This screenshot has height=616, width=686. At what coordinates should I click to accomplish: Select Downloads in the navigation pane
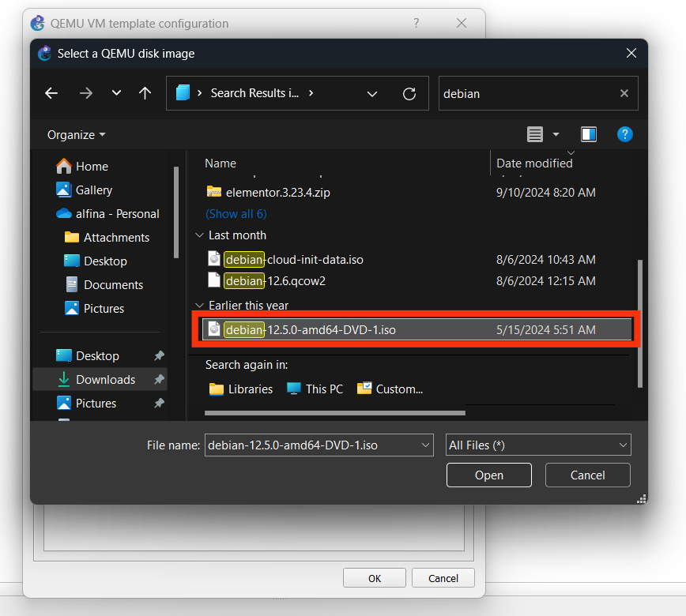(105, 380)
